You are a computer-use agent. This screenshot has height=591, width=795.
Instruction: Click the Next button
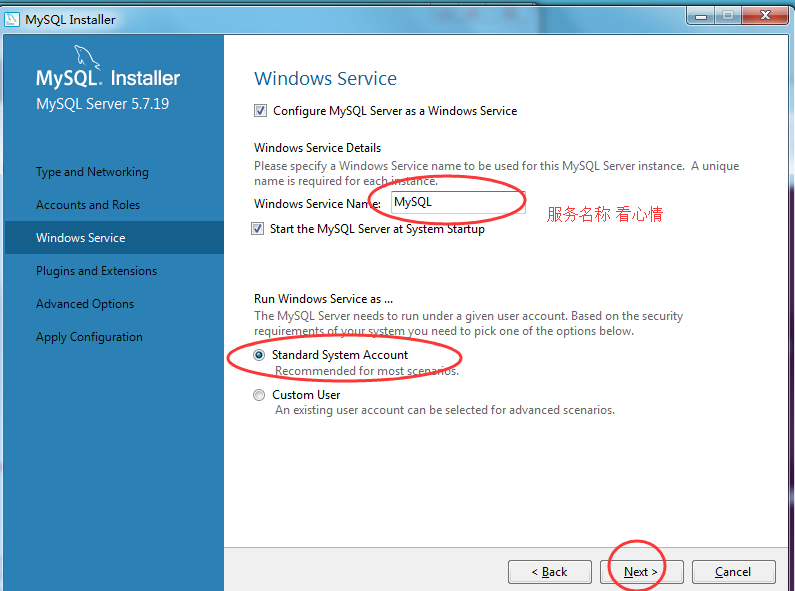641,572
